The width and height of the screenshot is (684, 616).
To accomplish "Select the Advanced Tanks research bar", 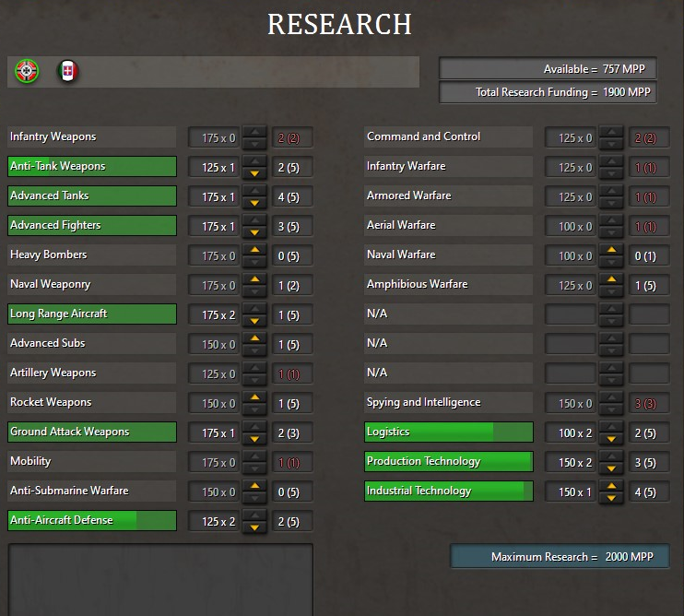I will pos(92,195).
